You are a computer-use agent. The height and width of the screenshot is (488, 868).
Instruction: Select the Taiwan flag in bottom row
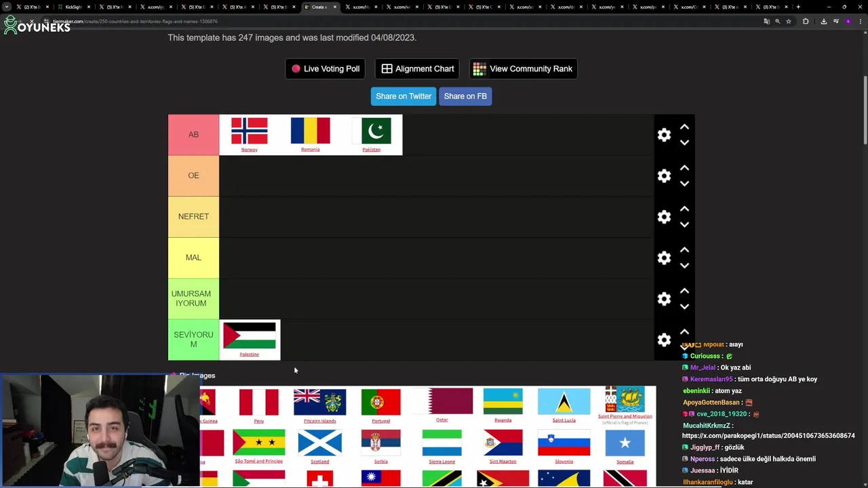tap(380, 479)
